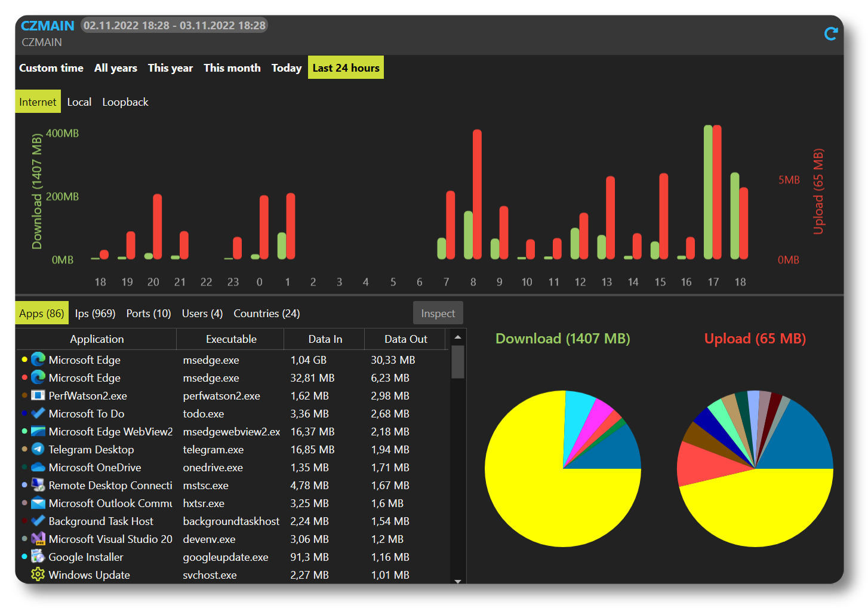Click the tall red upload bar at hour 8
Viewport: 868px width, 608px height.
click(477, 194)
